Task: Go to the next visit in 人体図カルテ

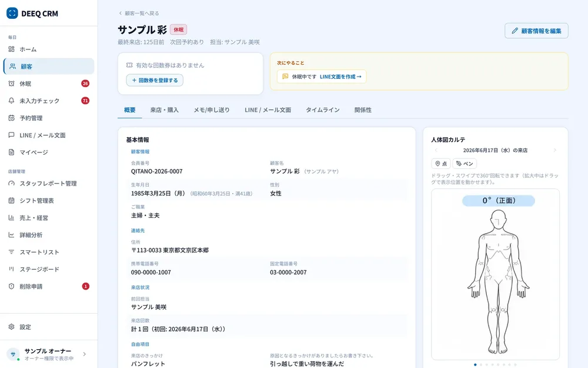Action: 554,150
